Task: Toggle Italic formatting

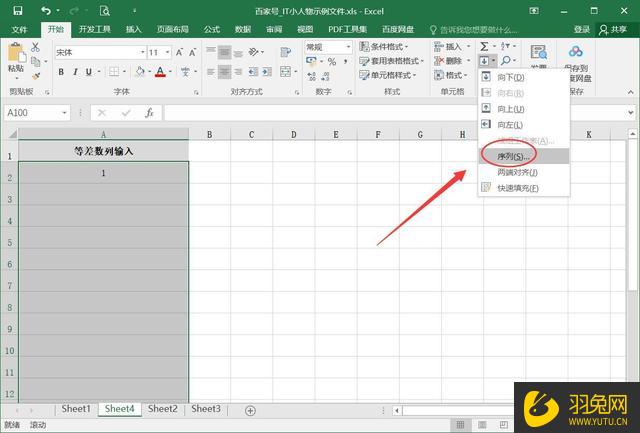Action: tap(75, 72)
